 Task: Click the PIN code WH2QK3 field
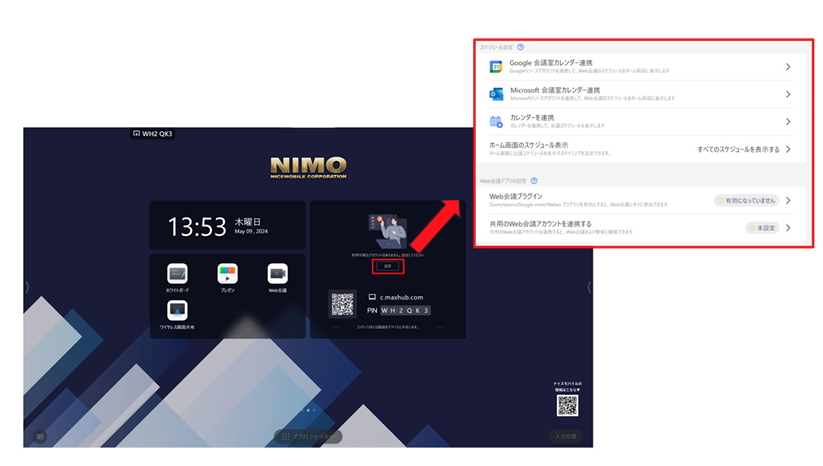pyautogui.click(x=405, y=311)
